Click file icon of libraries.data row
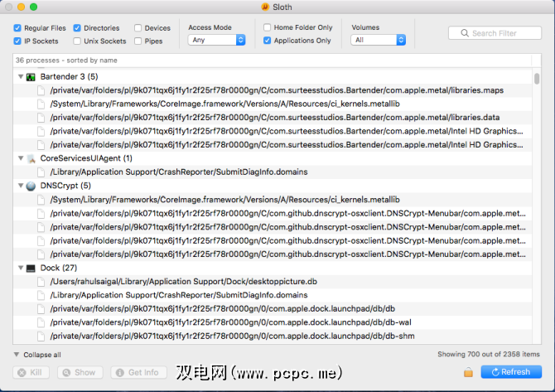 (x=41, y=118)
